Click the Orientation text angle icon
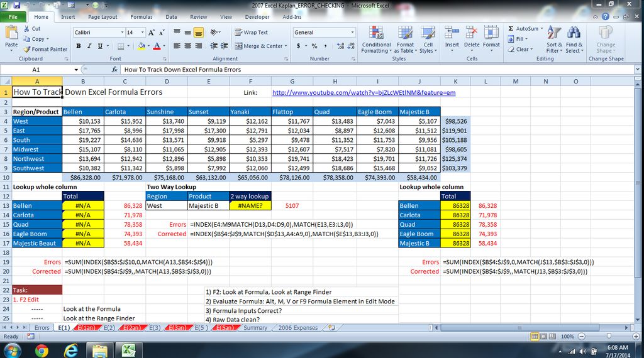The width and height of the screenshot is (644, 358). click(x=214, y=33)
